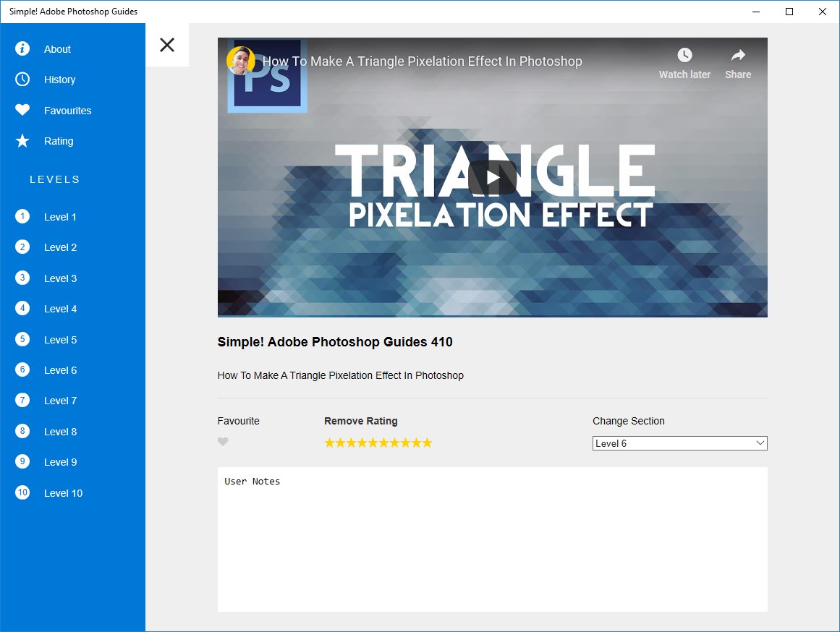Viewport: 840px width, 632px height.
Task: Click the Watch later clock icon
Action: 684,55
